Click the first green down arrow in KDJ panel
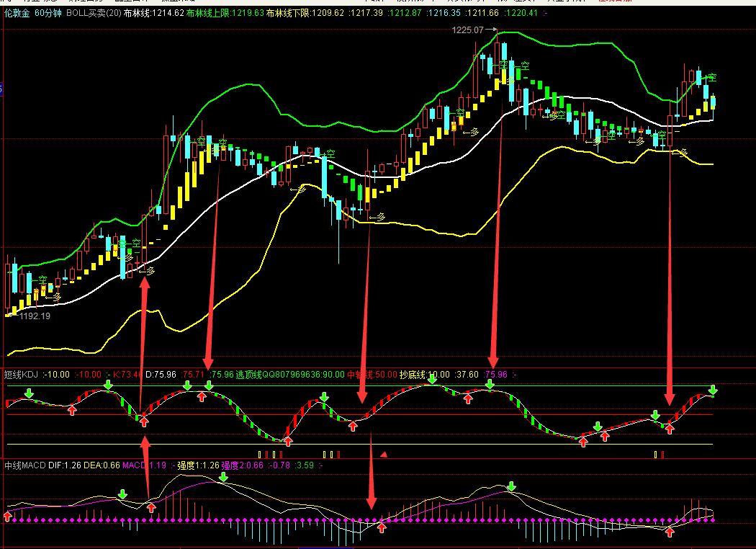Screen dimensions: 756x549 click(30, 393)
